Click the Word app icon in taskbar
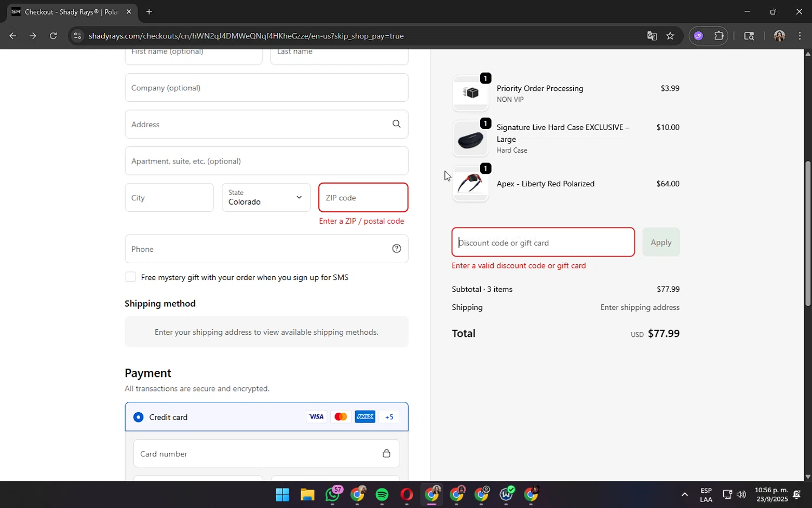Image resolution: width=812 pixels, height=508 pixels. [506, 494]
